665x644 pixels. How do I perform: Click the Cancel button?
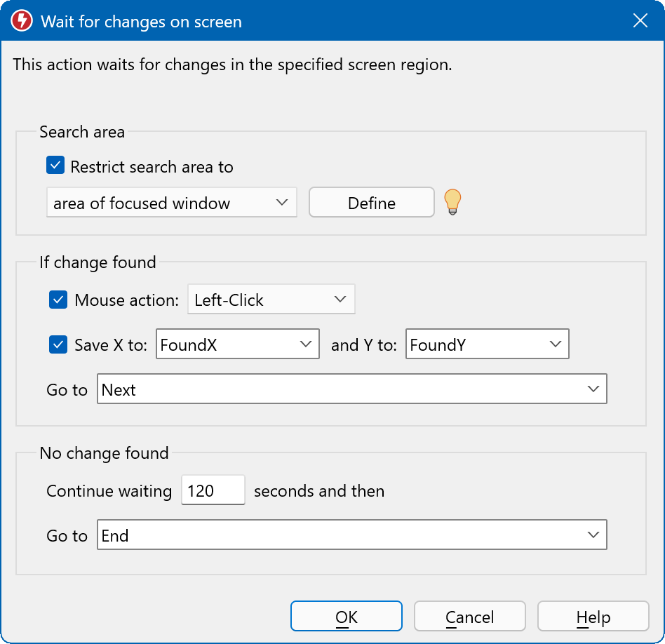(470, 617)
